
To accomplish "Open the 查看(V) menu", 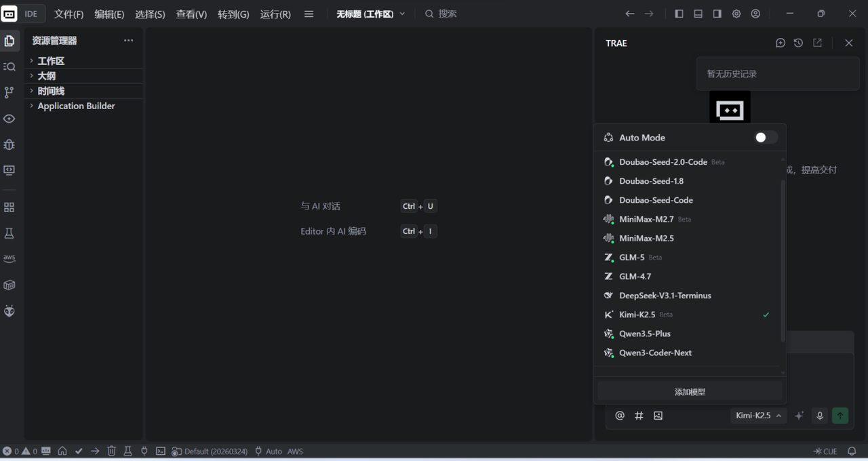I will click(x=191, y=14).
